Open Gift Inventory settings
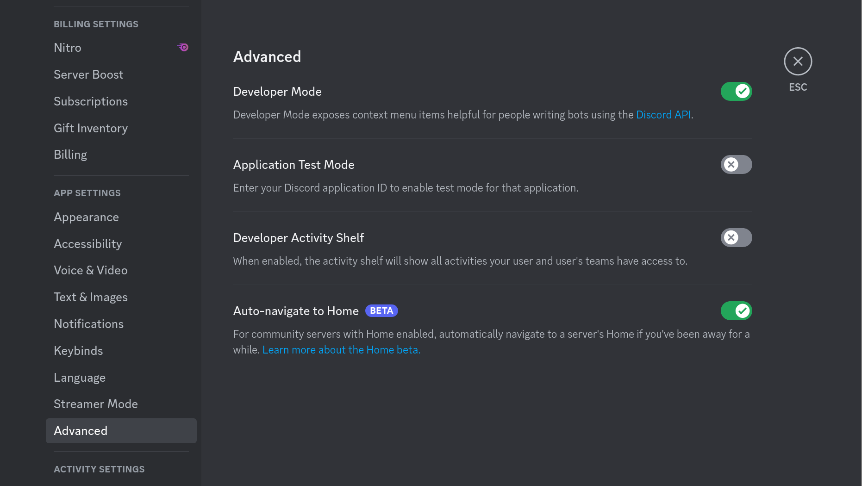 (x=91, y=128)
